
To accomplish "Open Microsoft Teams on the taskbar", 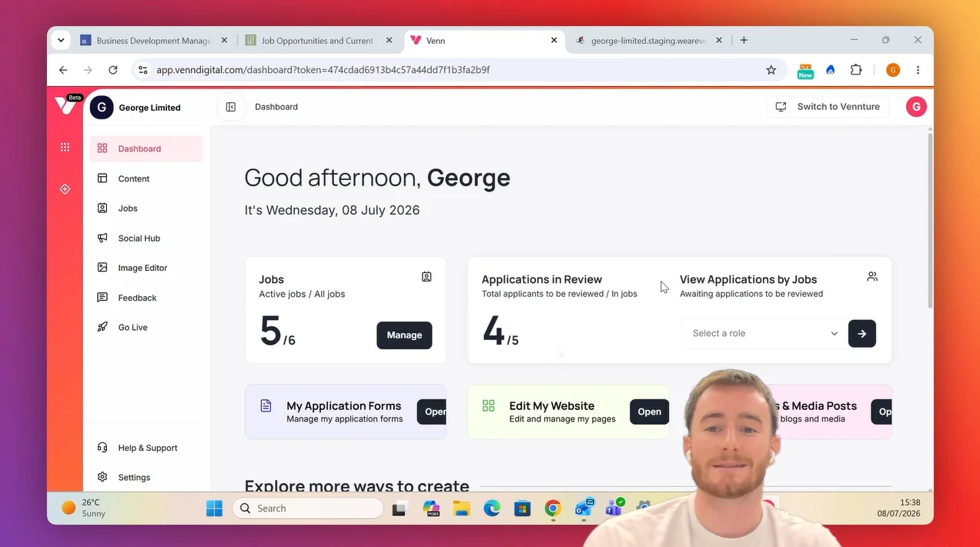I will [x=614, y=507].
